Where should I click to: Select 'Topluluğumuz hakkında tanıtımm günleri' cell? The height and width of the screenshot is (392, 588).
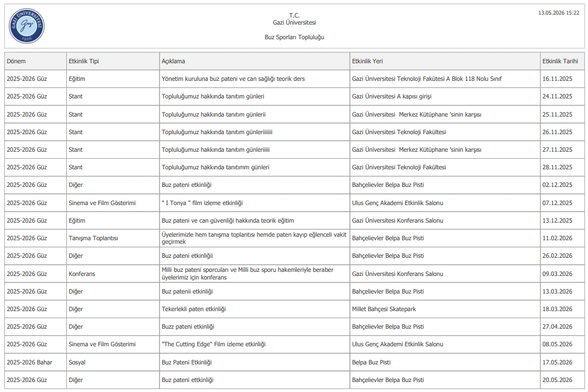tap(254, 167)
